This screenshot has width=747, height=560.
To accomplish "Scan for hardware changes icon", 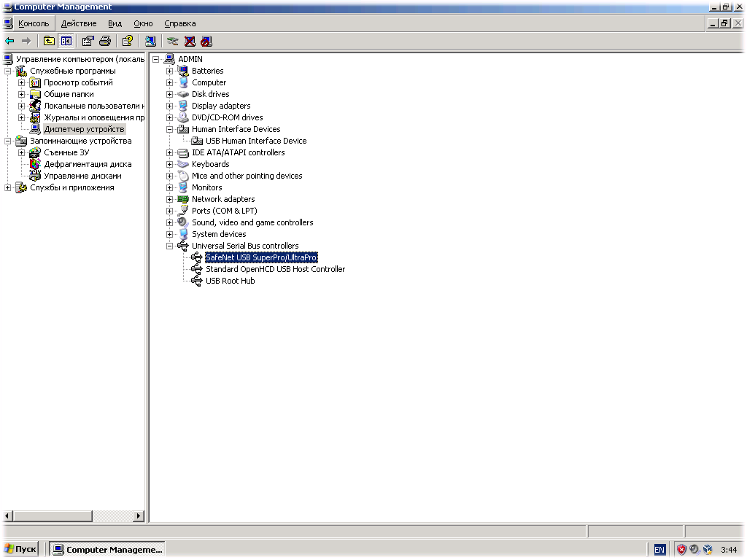I will (x=150, y=42).
